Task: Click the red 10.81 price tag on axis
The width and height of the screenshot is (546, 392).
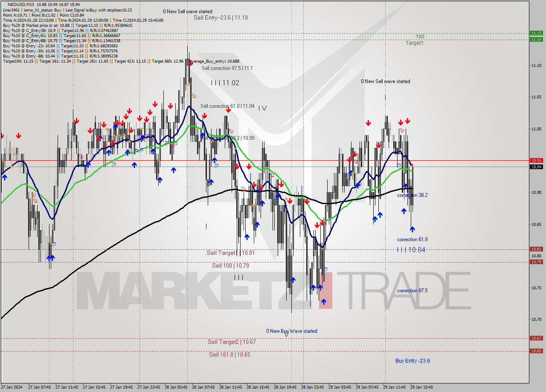Action: [536, 249]
